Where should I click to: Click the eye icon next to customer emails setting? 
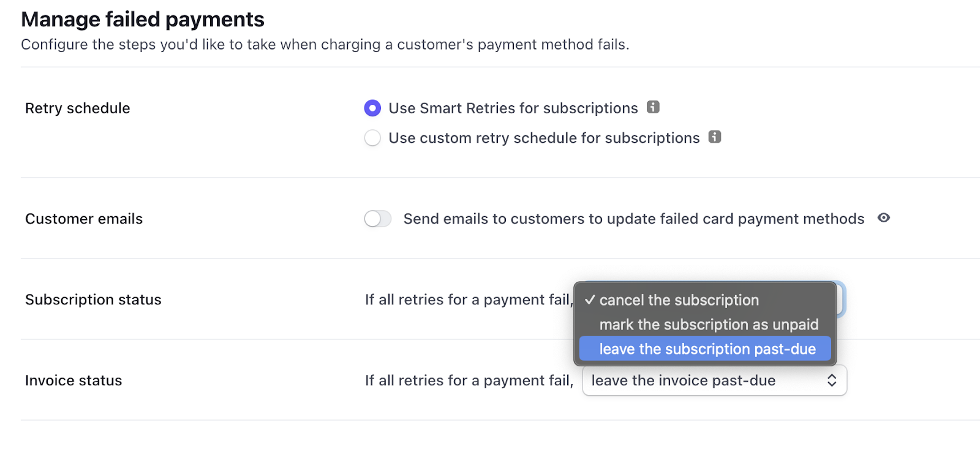pos(883,218)
